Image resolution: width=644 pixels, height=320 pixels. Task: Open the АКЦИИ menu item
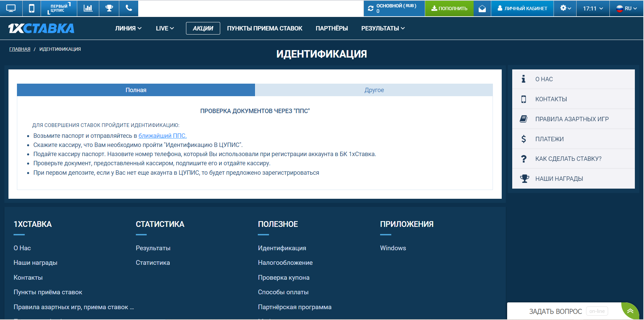pyautogui.click(x=203, y=28)
